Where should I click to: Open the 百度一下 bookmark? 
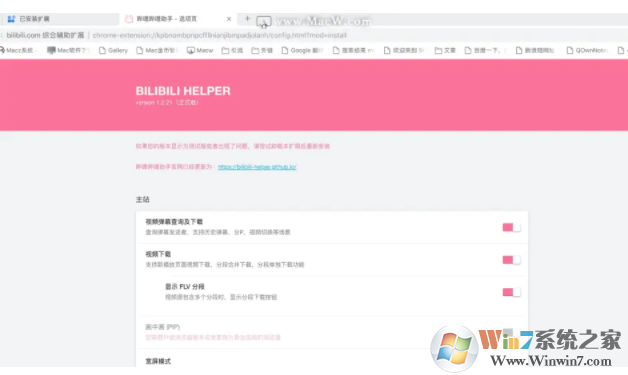485,50
